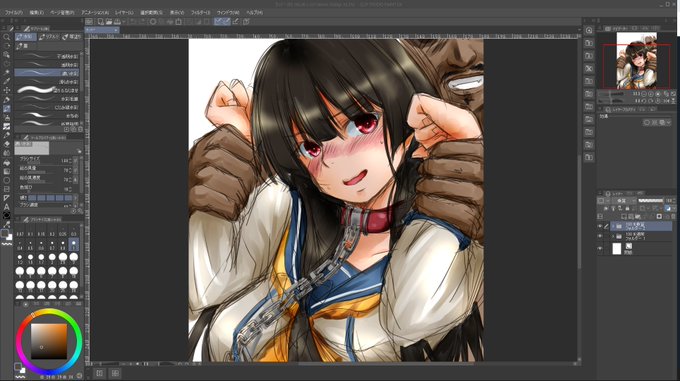Open the フィルター menu
The image size is (680, 381).
[200, 13]
